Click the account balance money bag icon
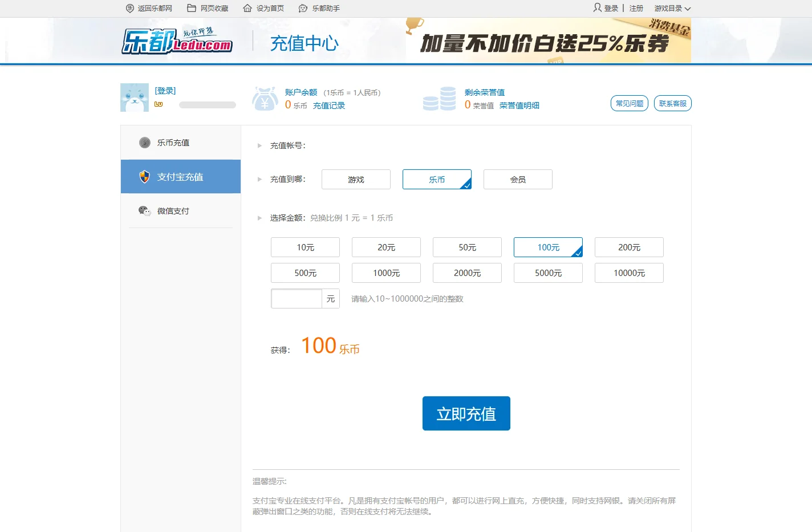Image resolution: width=812 pixels, height=532 pixels. click(265, 99)
